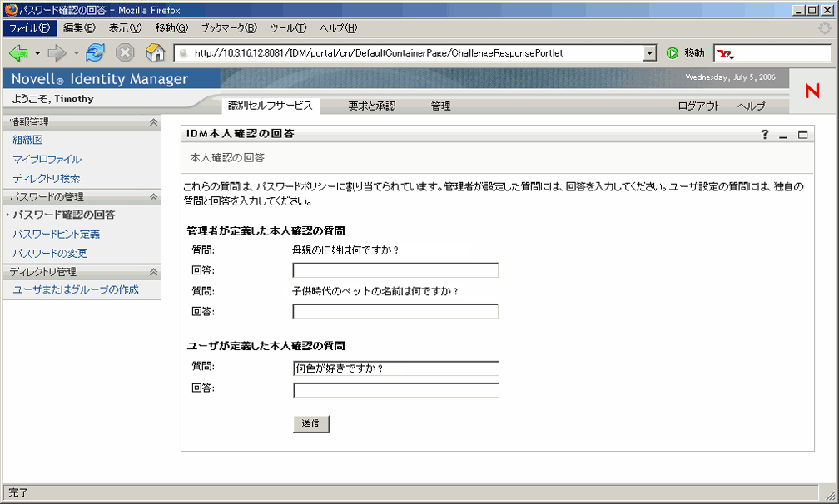The height and width of the screenshot is (504, 839).
Task: Maximize the IDM本人確認の回答 portlet
Action: 802,135
